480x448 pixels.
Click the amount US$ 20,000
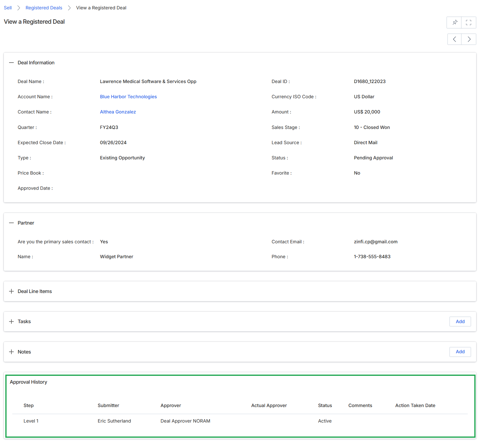pyautogui.click(x=367, y=112)
